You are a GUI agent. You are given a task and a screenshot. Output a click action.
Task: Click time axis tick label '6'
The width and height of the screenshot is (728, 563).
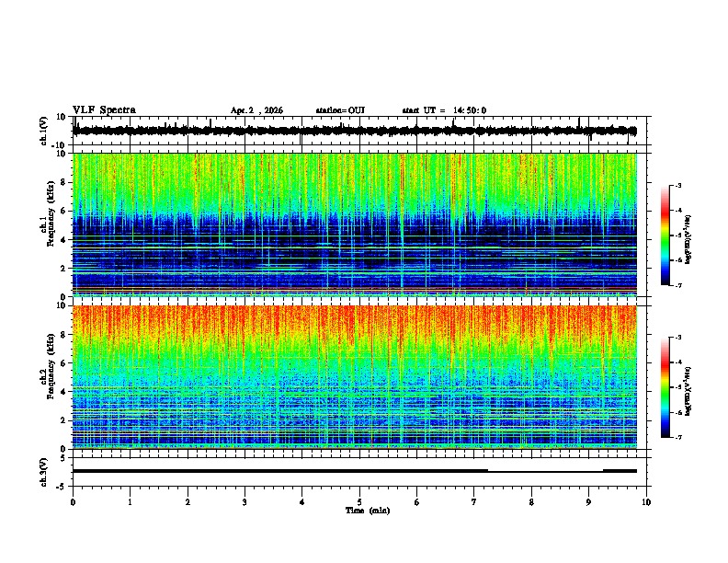(416, 502)
